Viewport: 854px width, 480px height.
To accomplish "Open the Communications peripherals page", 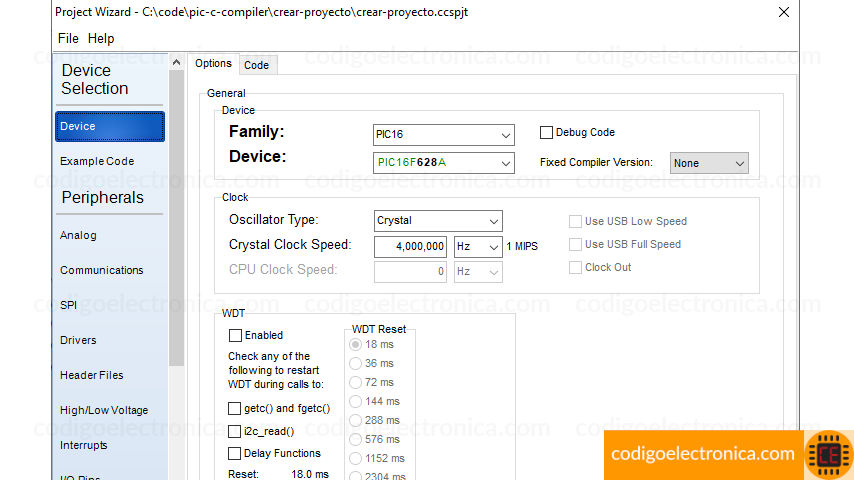I will click(x=102, y=270).
